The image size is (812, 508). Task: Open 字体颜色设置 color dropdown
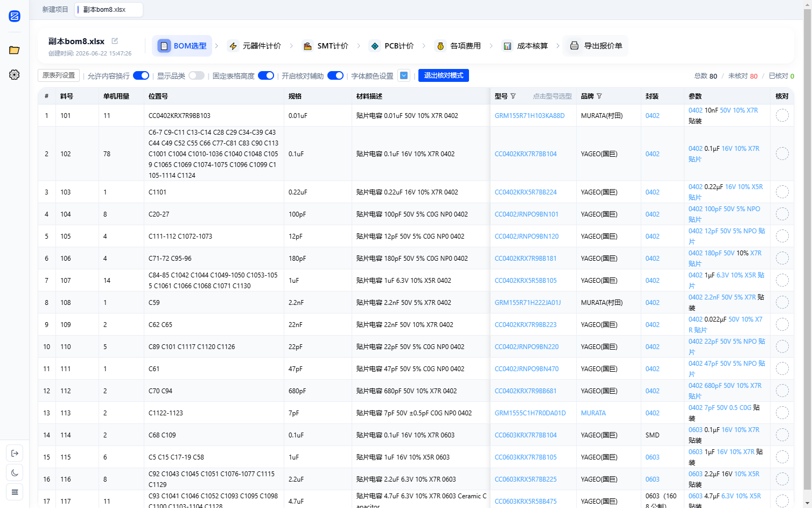click(x=404, y=75)
